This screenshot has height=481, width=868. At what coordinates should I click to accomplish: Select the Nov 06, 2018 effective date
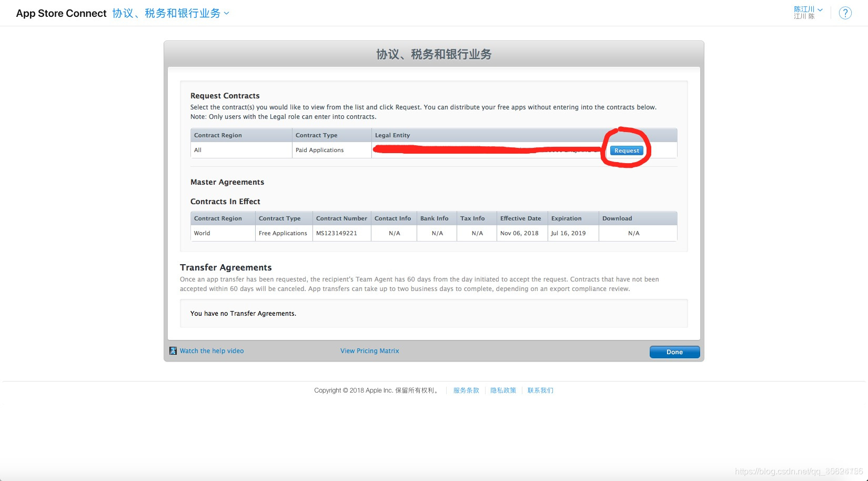tap(522, 233)
